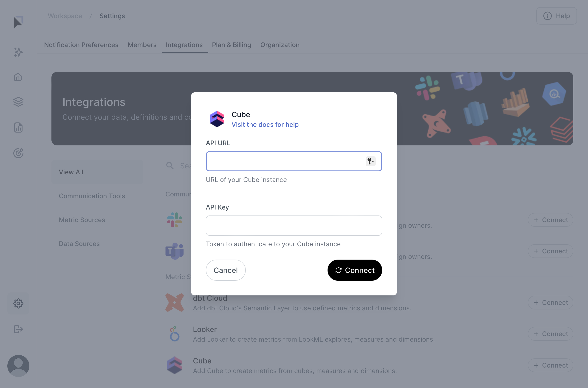Open the stacked layers icon in the sidebar

click(x=18, y=102)
